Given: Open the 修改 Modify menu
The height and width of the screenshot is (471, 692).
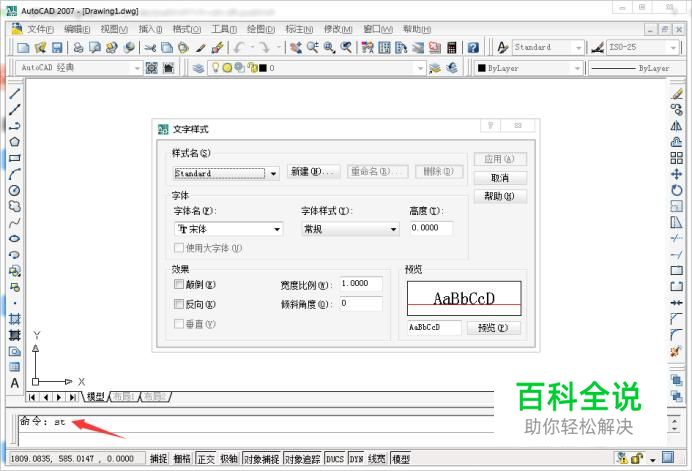Looking at the screenshot, I should click(x=338, y=29).
